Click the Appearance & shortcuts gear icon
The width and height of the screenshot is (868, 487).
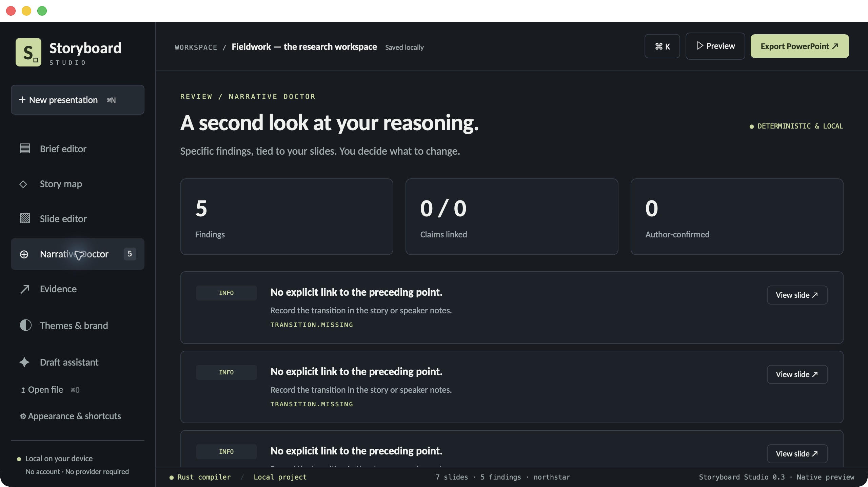click(x=23, y=416)
